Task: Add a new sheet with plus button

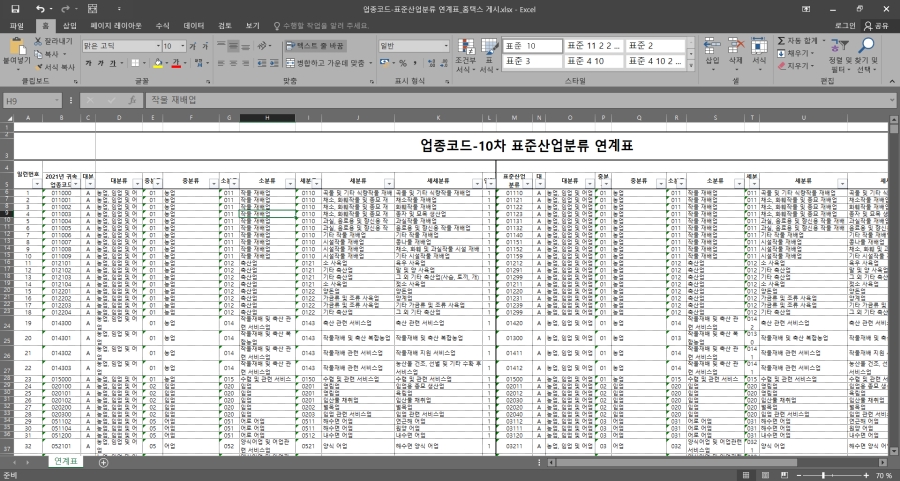Action: point(103,462)
